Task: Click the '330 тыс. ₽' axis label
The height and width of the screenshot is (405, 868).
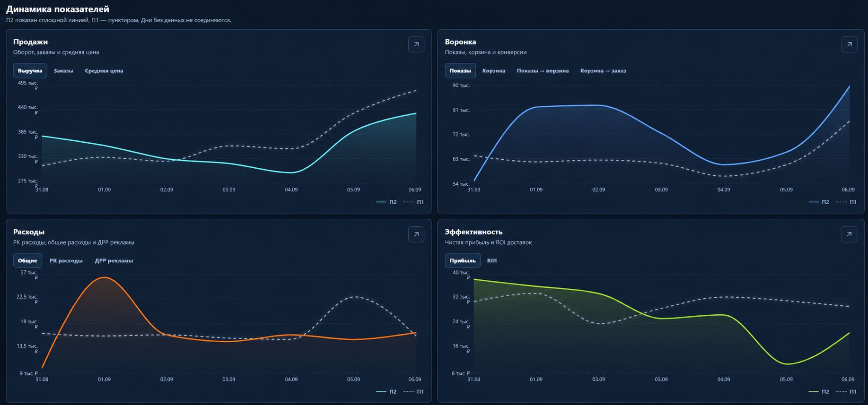Action: [x=28, y=159]
